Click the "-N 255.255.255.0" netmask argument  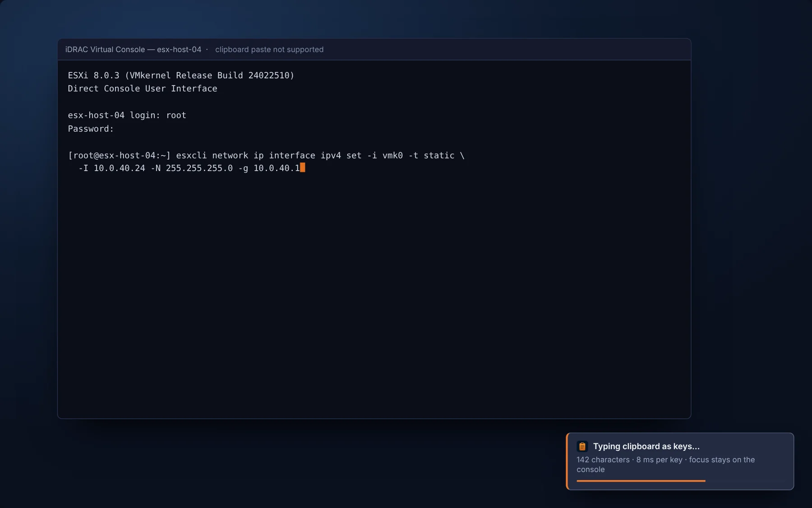[192, 168]
